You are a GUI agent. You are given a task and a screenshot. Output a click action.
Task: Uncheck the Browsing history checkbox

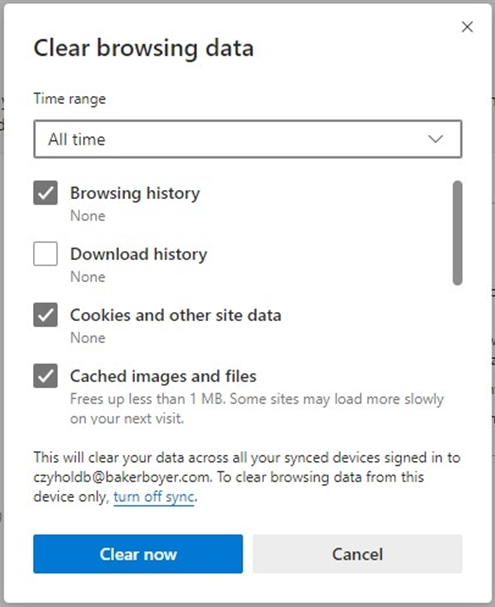click(45, 193)
